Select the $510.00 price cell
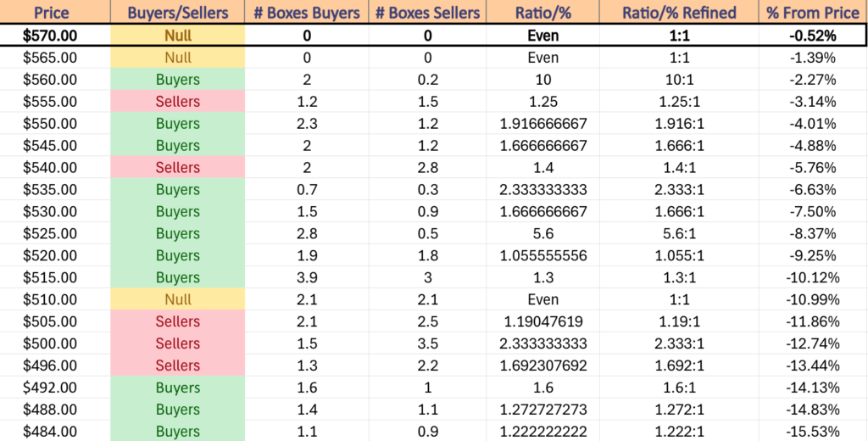The image size is (868, 441). point(55,299)
